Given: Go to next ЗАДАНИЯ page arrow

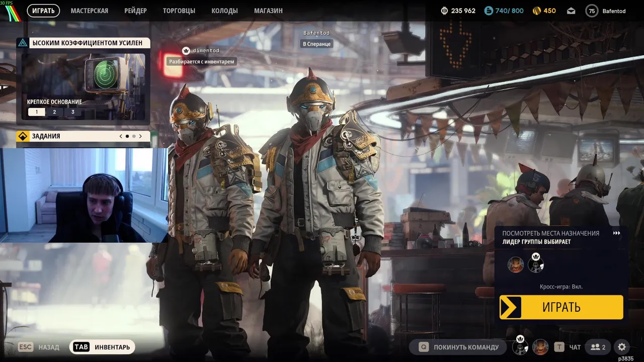Looking at the screenshot, I should pyautogui.click(x=140, y=136).
